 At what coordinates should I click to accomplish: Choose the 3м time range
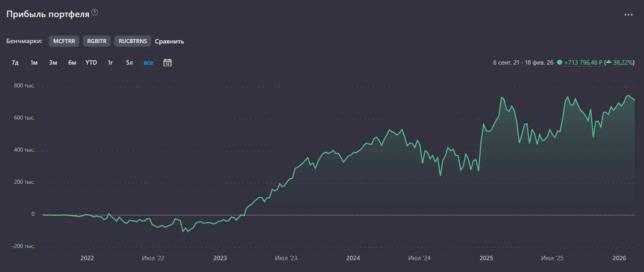pyautogui.click(x=53, y=63)
